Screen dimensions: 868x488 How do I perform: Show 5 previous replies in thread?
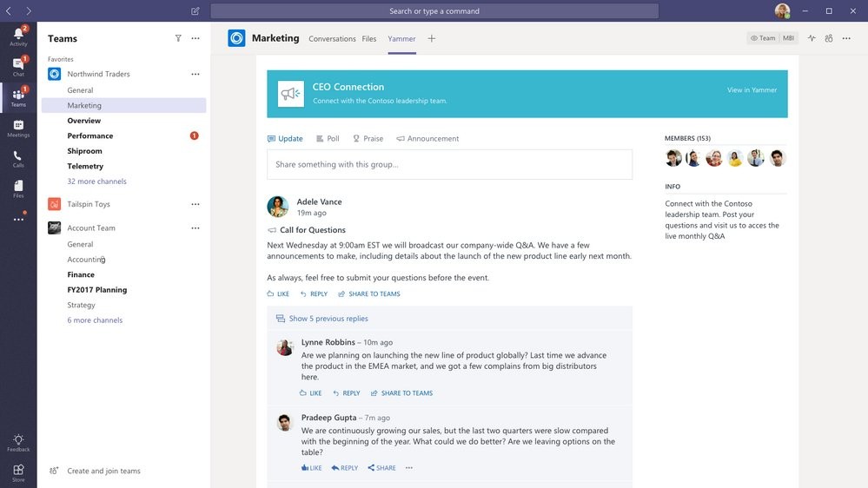point(328,319)
